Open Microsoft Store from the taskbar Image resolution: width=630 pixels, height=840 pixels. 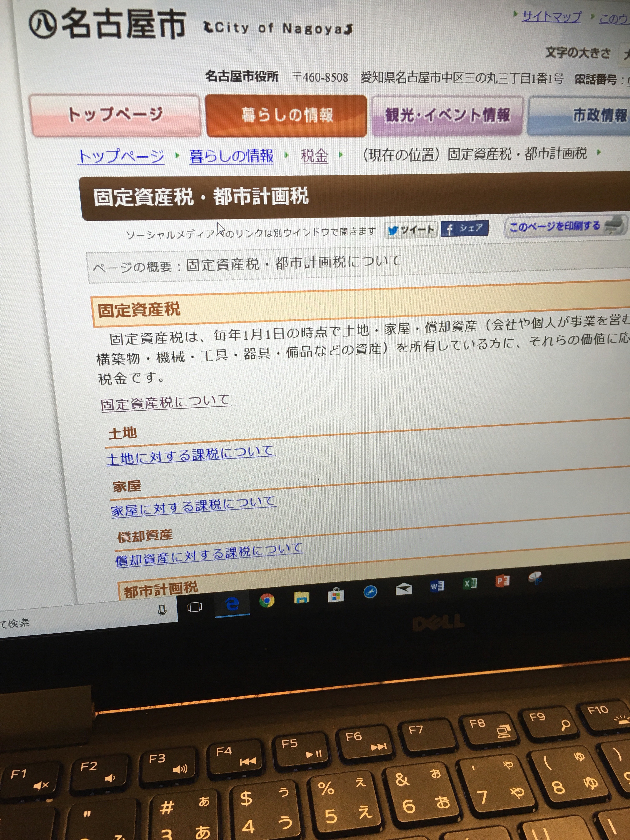(x=336, y=595)
